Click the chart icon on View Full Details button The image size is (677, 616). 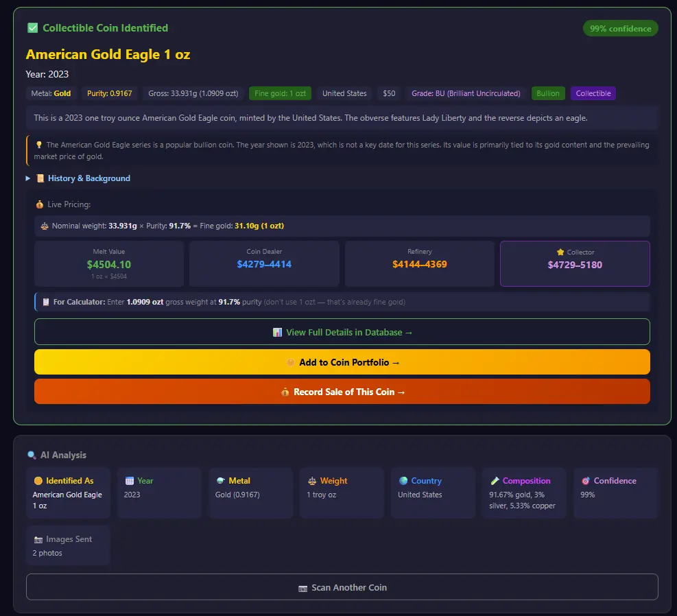277,333
